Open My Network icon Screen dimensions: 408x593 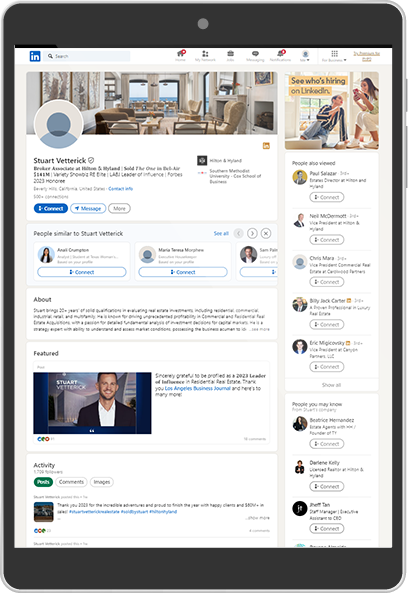(205, 56)
